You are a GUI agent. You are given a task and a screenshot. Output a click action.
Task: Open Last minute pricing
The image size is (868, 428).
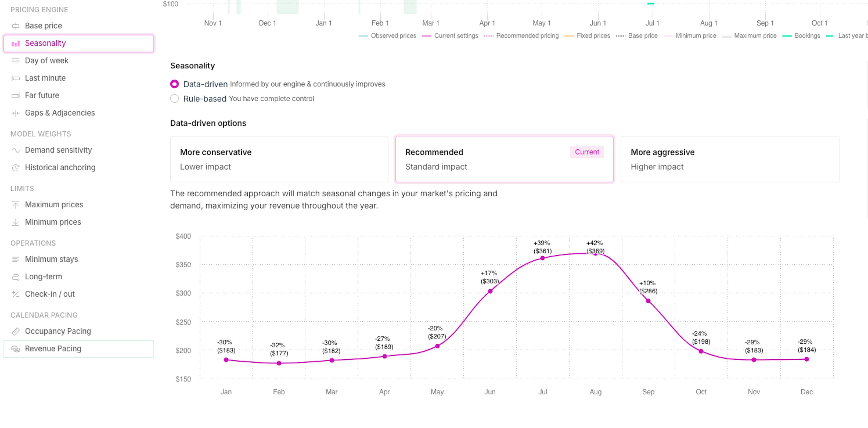pyautogui.click(x=78, y=78)
